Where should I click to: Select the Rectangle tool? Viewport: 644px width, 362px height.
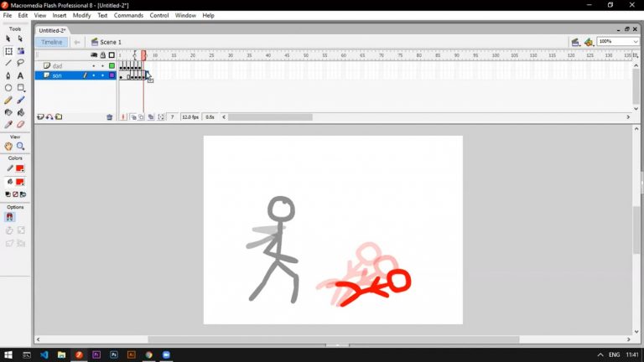click(x=20, y=88)
